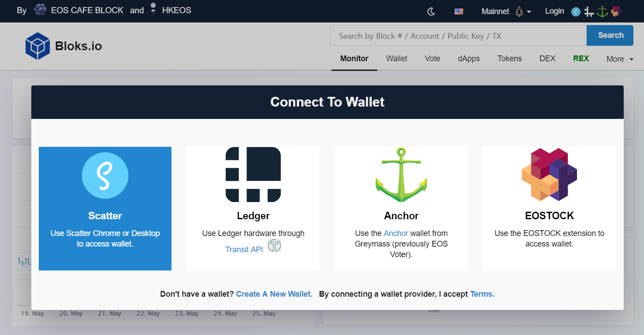
Task: Select the Scatter wallet large icon
Action: (x=105, y=176)
